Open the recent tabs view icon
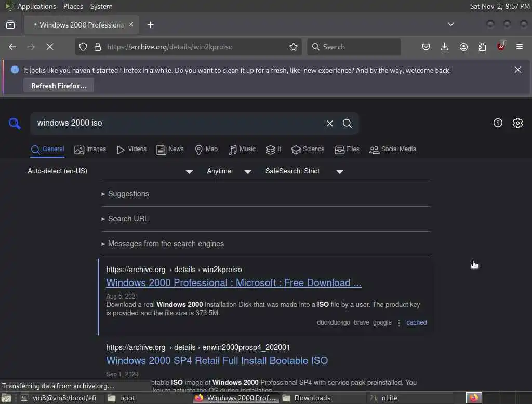532x404 pixels. pos(10,25)
